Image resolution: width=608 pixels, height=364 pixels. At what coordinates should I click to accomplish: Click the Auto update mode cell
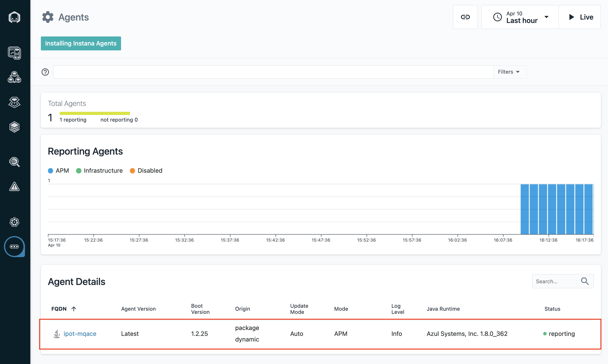pyautogui.click(x=296, y=334)
